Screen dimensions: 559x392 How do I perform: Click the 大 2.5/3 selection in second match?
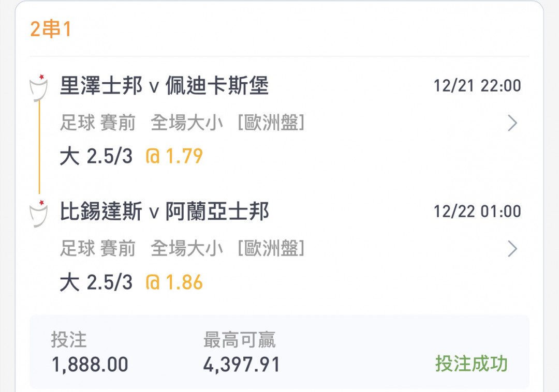[x=96, y=282]
